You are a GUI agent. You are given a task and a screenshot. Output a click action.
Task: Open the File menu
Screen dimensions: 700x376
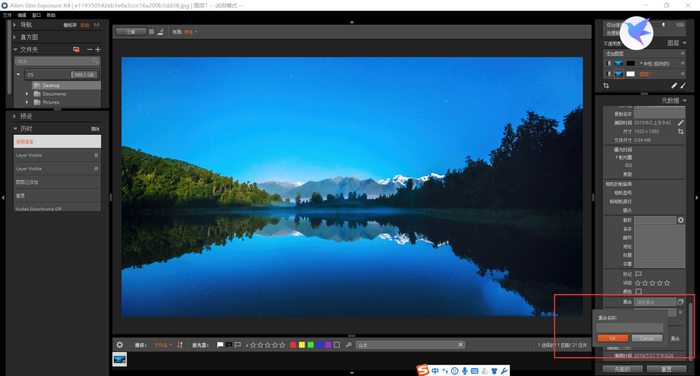(8, 15)
